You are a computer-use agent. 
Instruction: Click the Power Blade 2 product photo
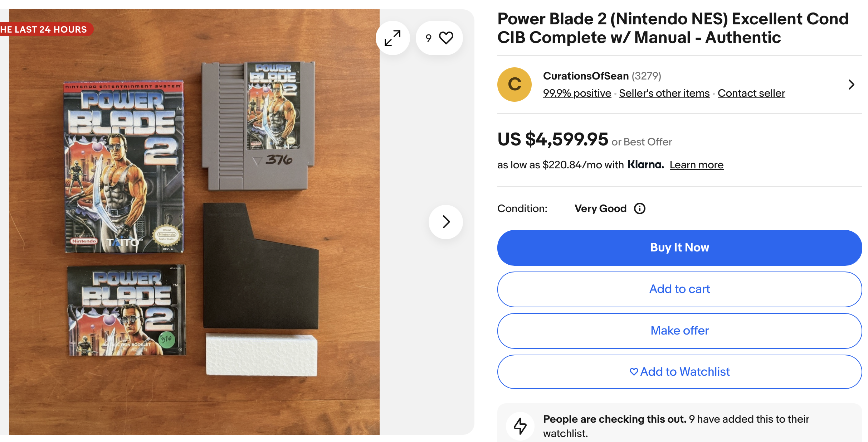pyautogui.click(x=194, y=222)
